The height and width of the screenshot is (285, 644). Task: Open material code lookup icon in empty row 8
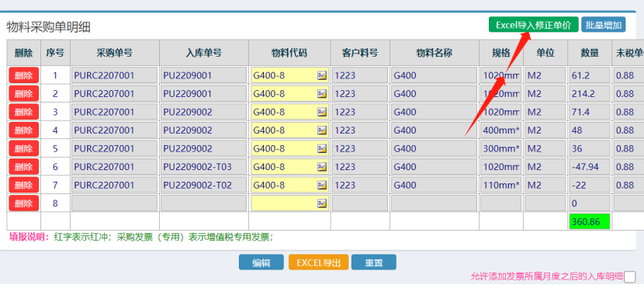coord(322,203)
